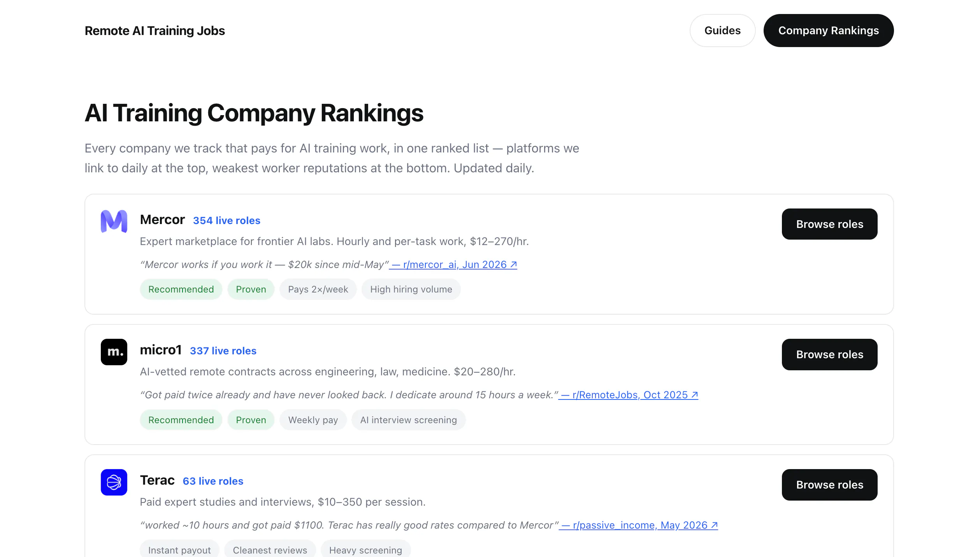Image resolution: width=980 pixels, height=557 pixels.
Task: Click micro1's 337 live roles link
Action: [223, 351]
